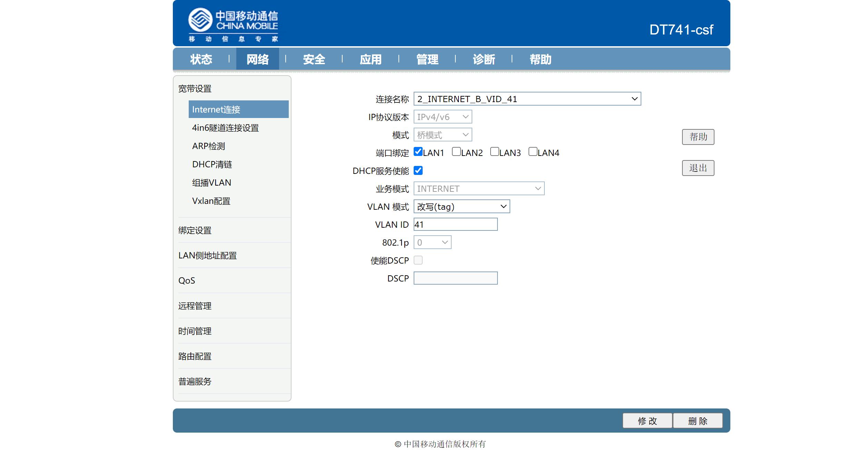Select the QoS sidebar section
The width and height of the screenshot is (868, 474).
(x=187, y=280)
